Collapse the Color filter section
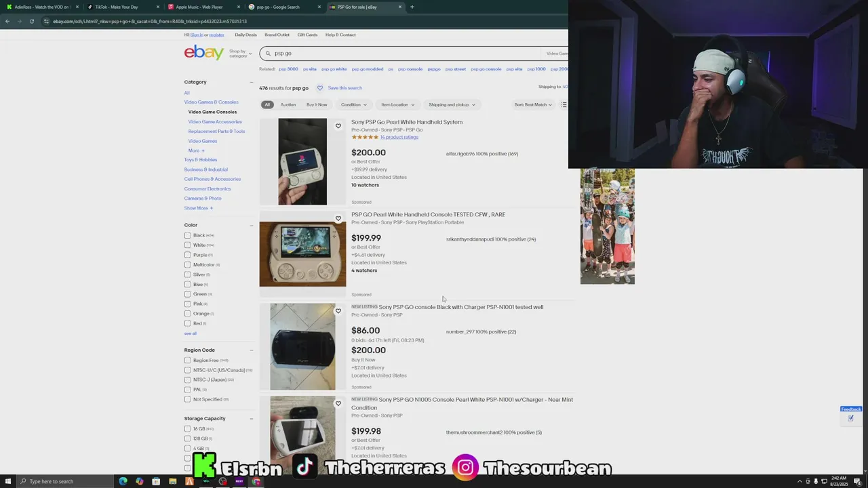Viewport: 868px width, 488px height. pos(251,225)
